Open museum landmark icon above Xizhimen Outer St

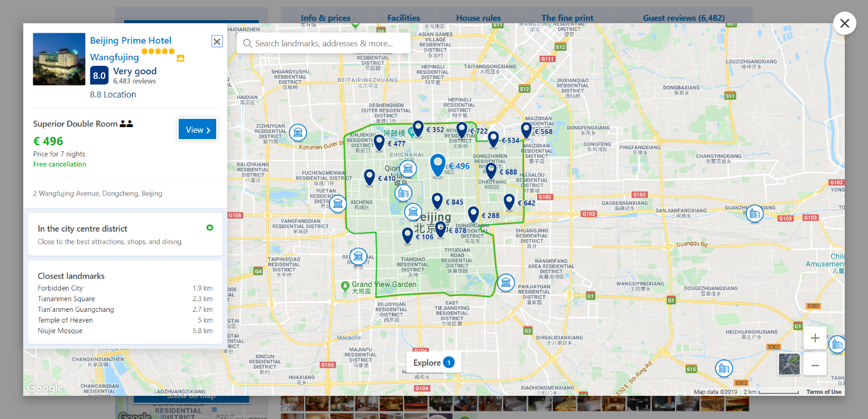tap(298, 133)
